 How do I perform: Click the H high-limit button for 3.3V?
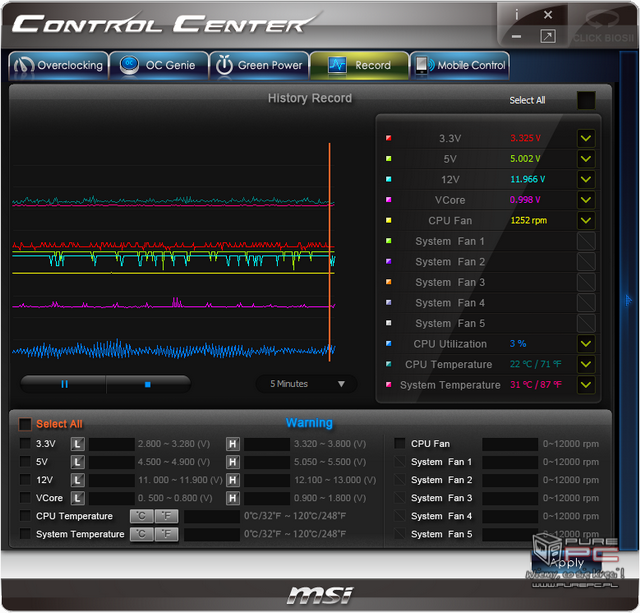coord(233,444)
